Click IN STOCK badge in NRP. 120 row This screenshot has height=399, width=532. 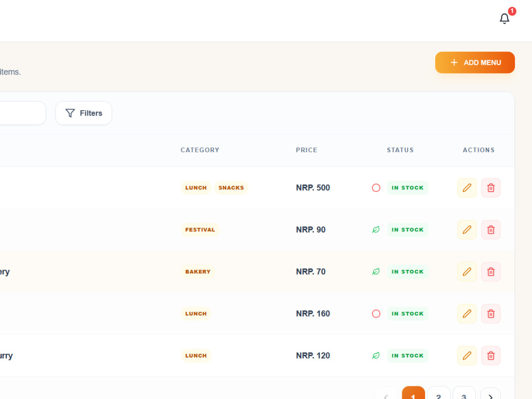tap(408, 355)
